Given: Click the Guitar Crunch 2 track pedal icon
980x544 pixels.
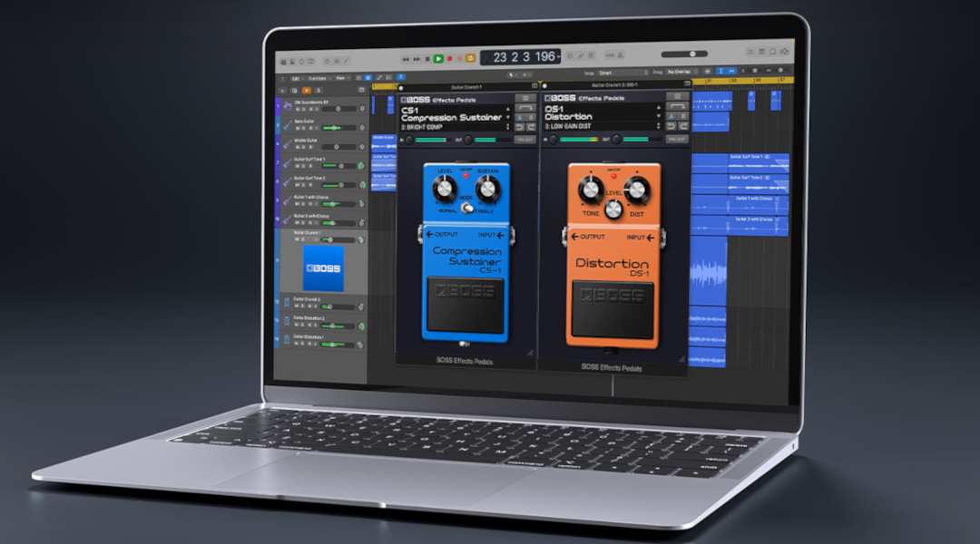Looking at the screenshot, I should coord(287,302).
